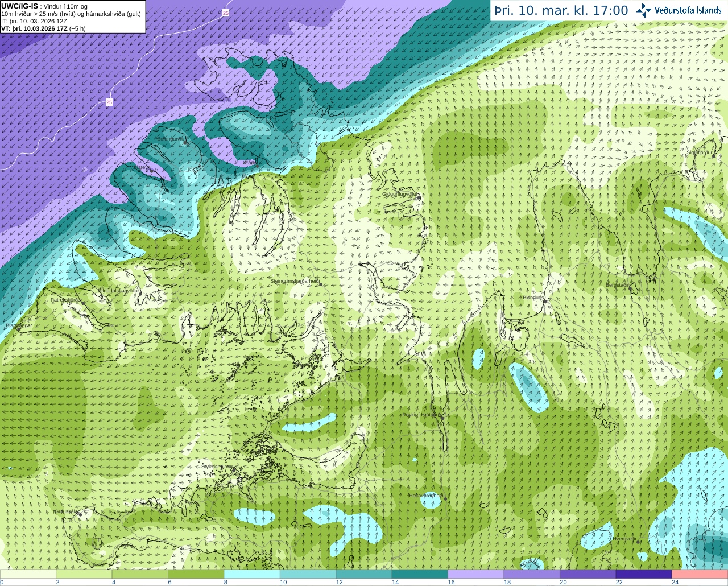This screenshot has height=586, width=728.
Task: Click the 18–20 m/s purple legend swatch
Action: [532, 574]
